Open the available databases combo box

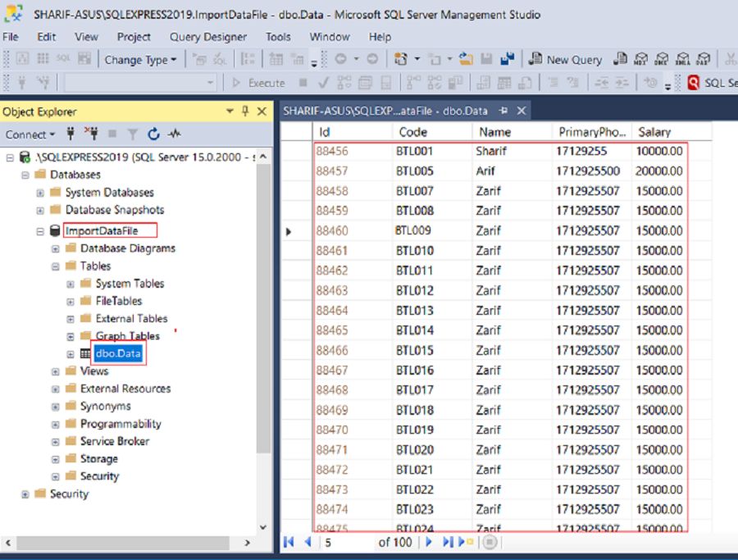[139, 83]
